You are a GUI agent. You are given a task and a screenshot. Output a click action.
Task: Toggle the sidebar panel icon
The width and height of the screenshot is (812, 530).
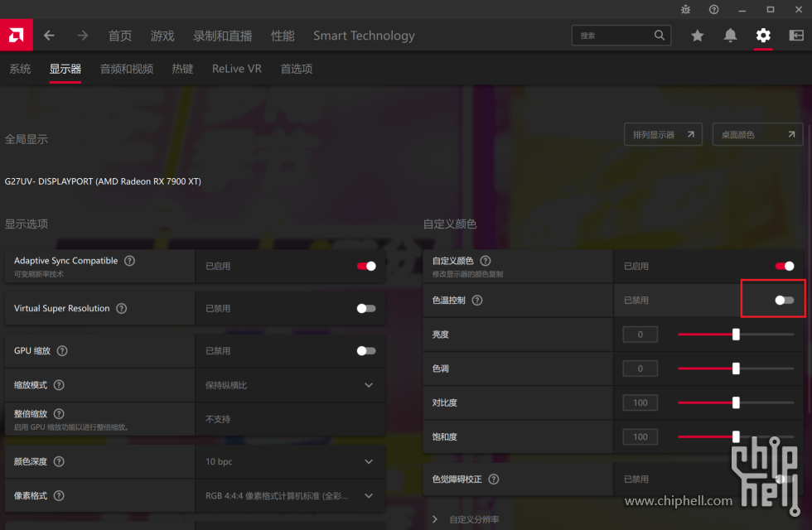[x=796, y=35]
